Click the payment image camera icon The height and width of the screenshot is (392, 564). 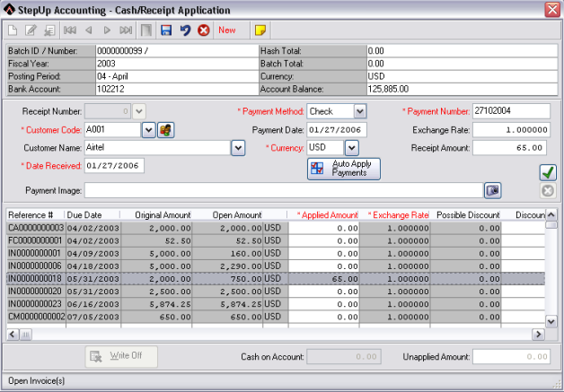(493, 190)
